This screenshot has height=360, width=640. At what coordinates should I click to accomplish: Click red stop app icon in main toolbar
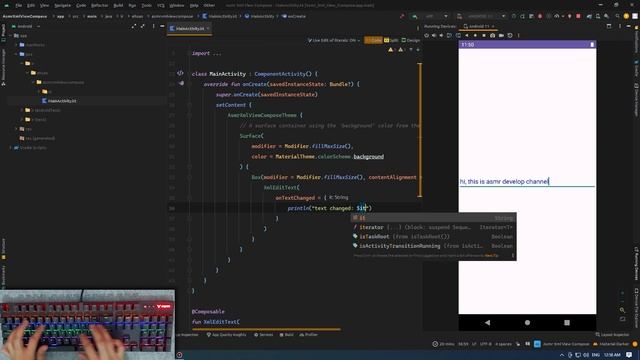(x=578, y=16)
